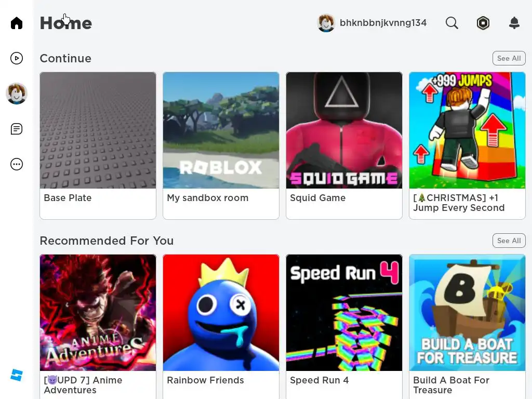Open the Home icon in sidebar
The image size is (532, 399).
[x=16, y=23]
